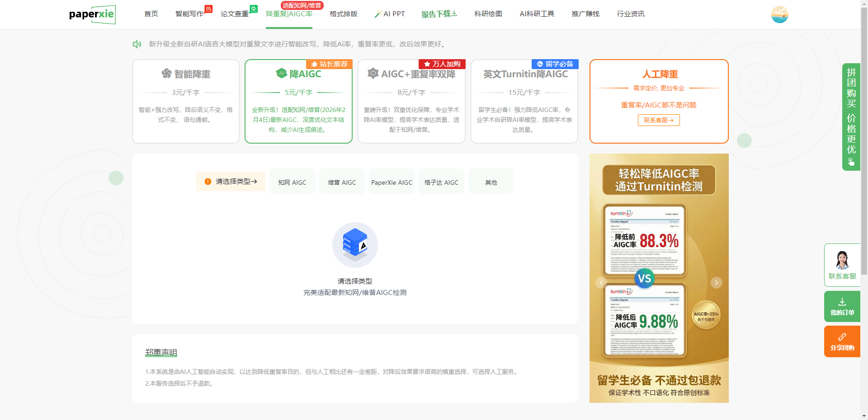Choose 格子达 AIGC type
This screenshot has width=868, height=420.
coord(441,182)
